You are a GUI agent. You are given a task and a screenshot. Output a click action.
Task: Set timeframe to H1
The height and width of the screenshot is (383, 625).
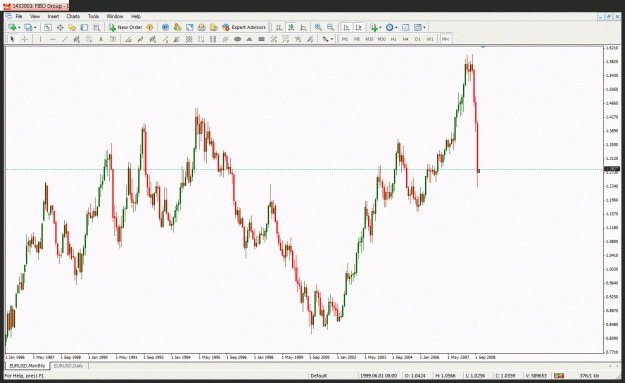tap(393, 39)
